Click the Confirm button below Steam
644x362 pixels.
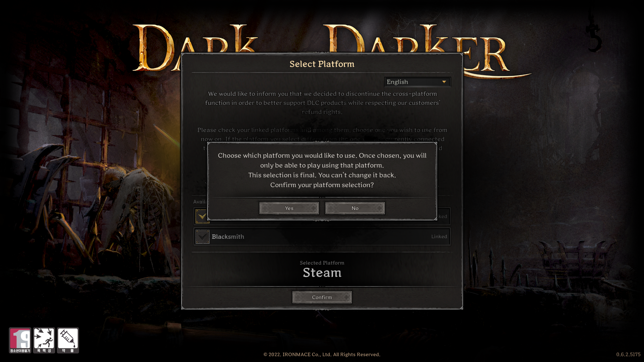pos(322,297)
